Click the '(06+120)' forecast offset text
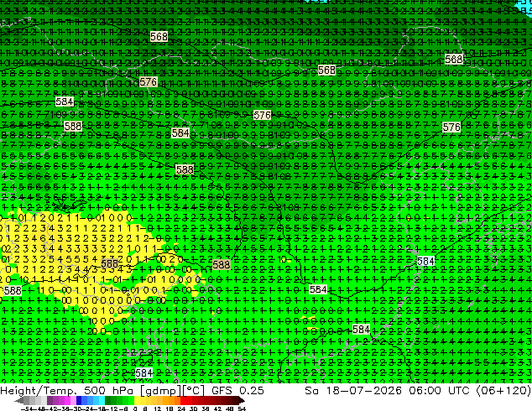The image size is (532, 411). 503,391
